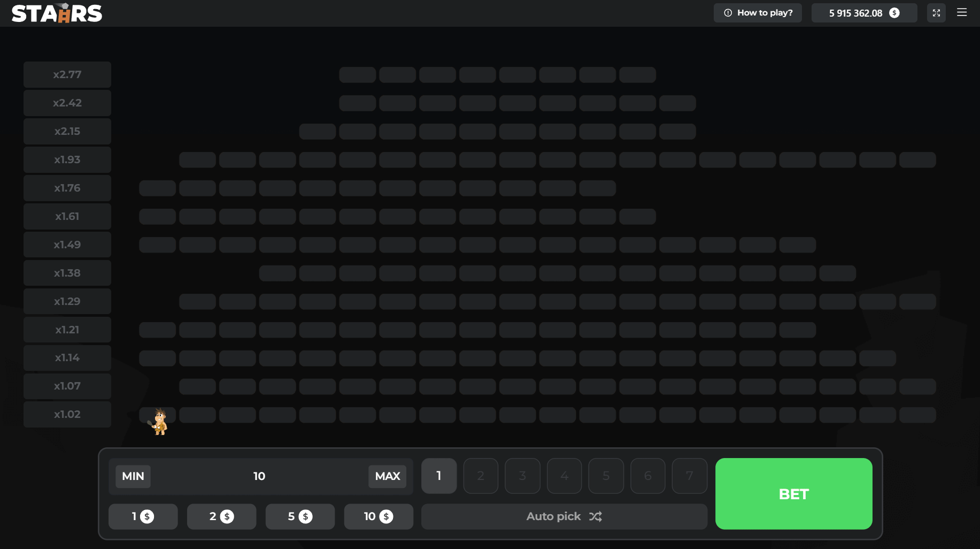Click the caveman character at the stairs
Viewport: 980px width, 549px height.
(159, 422)
